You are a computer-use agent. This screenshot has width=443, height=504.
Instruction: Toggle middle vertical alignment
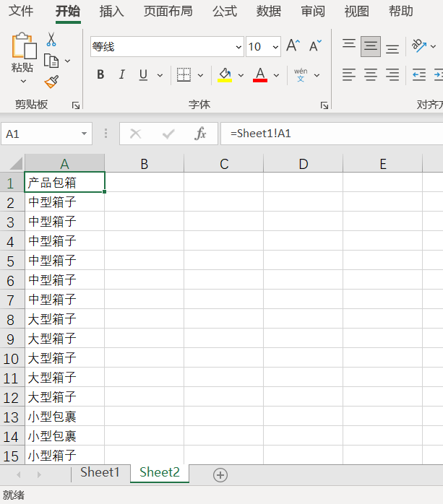pos(371,46)
